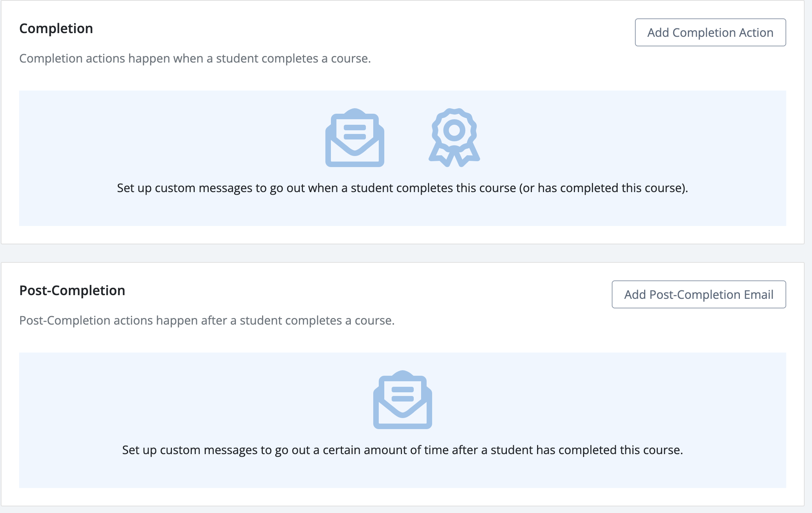Click letter lines inside the Post-Completion envelope icon
812x513 pixels.
402,394
